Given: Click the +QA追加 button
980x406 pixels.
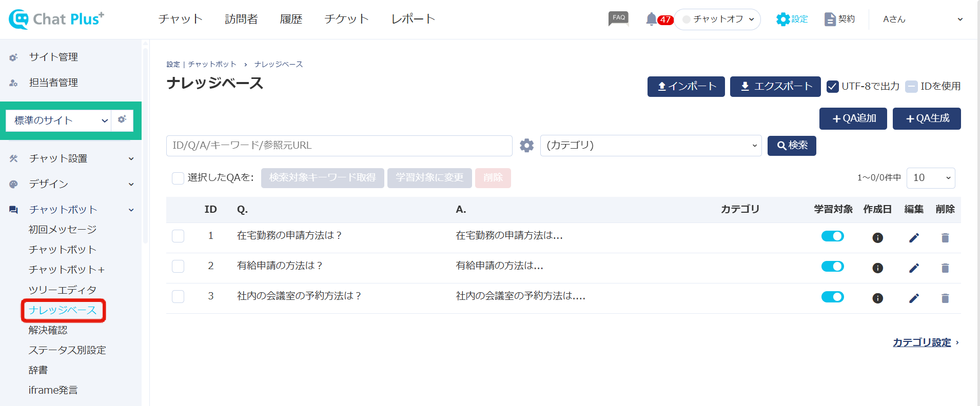Looking at the screenshot, I should coord(853,118).
